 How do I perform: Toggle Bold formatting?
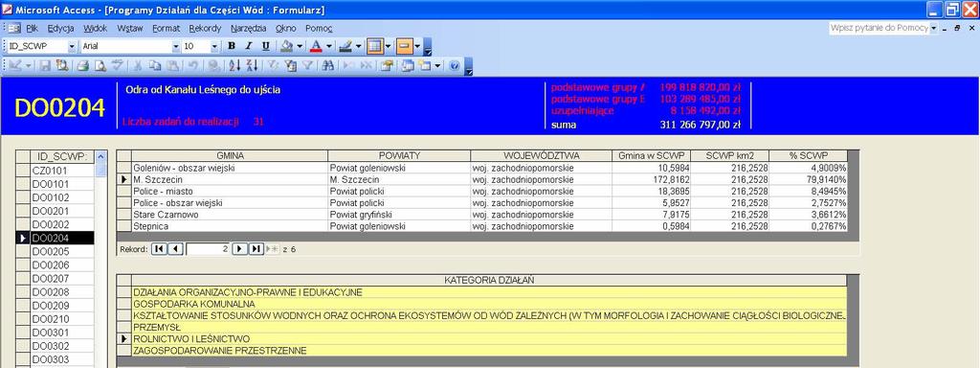[x=232, y=46]
